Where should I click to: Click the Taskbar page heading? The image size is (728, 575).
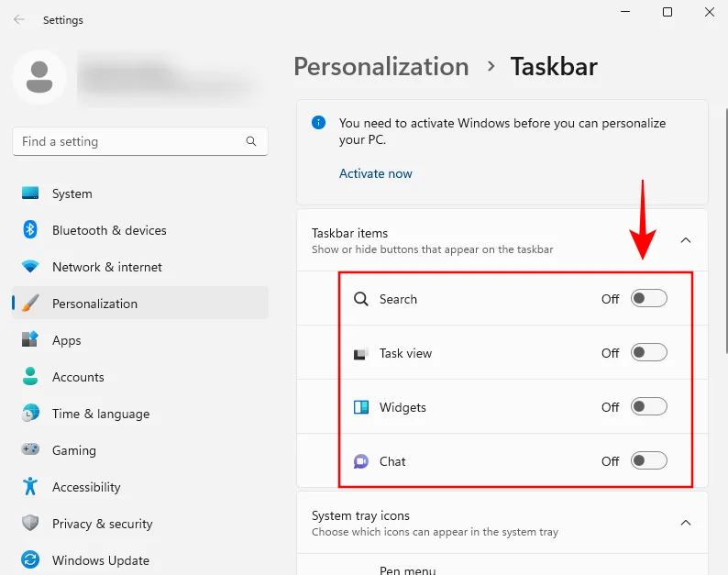tap(554, 66)
